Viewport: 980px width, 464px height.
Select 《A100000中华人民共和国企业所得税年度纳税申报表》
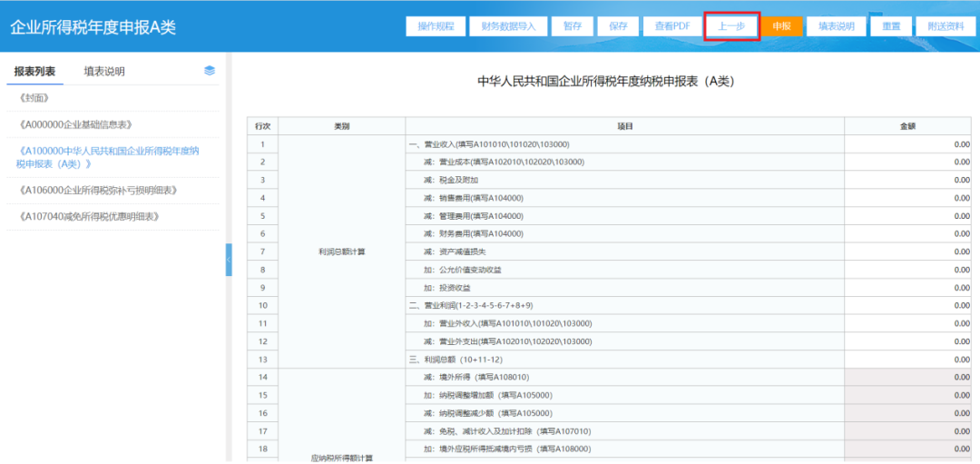tap(107, 158)
